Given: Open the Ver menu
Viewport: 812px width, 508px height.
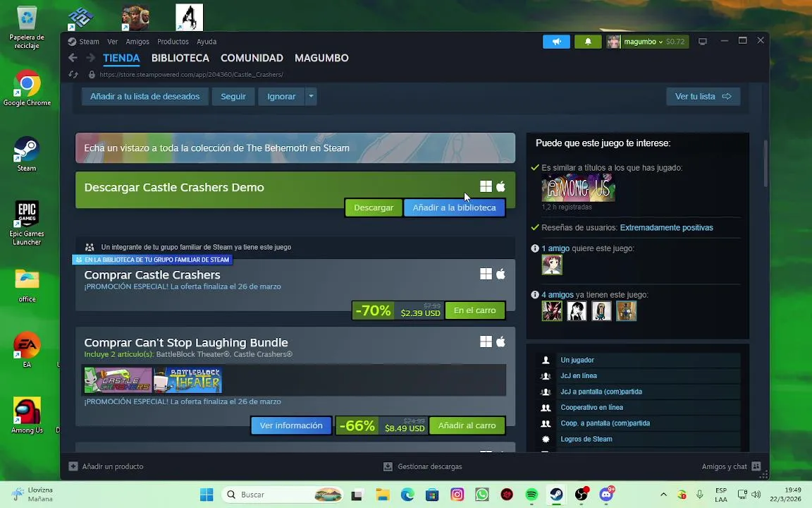Looking at the screenshot, I should pyautogui.click(x=112, y=42).
